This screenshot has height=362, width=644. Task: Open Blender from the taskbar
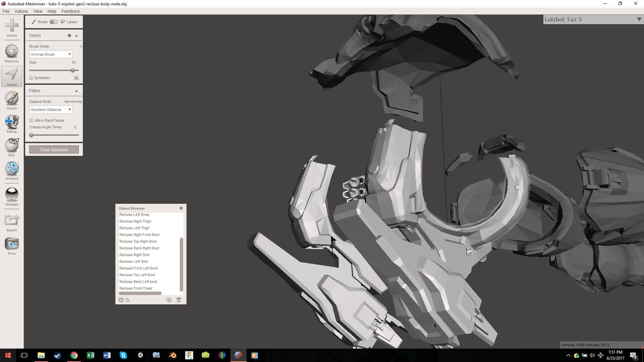click(172, 355)
